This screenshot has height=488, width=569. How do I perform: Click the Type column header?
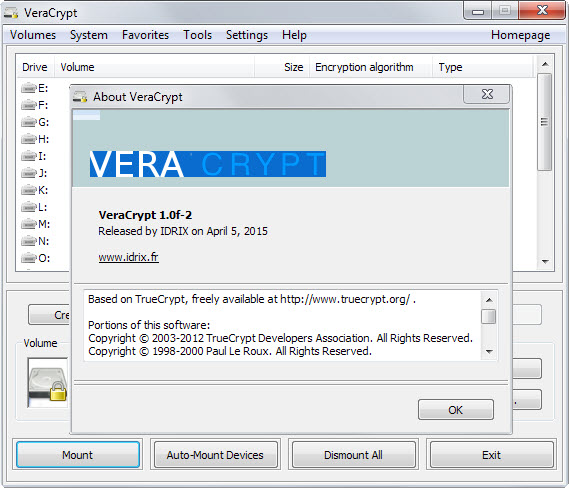click(x=483, y=67)
